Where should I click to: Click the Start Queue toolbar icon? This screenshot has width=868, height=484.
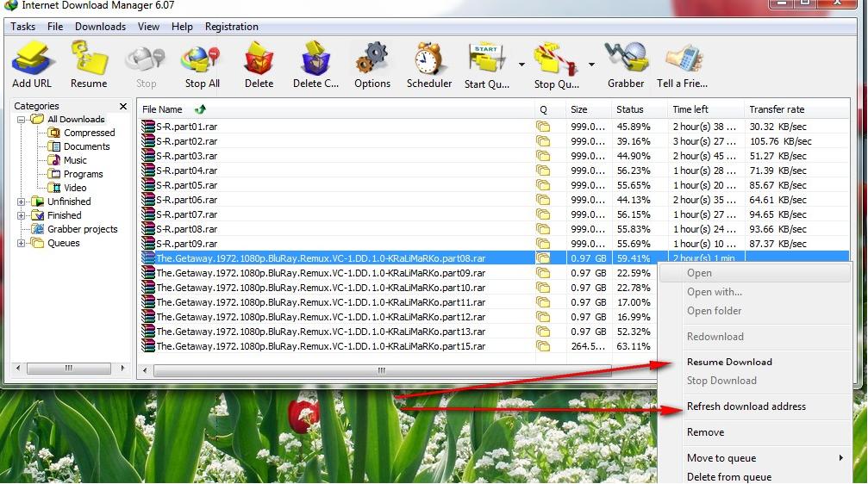[x=487, y=58]
